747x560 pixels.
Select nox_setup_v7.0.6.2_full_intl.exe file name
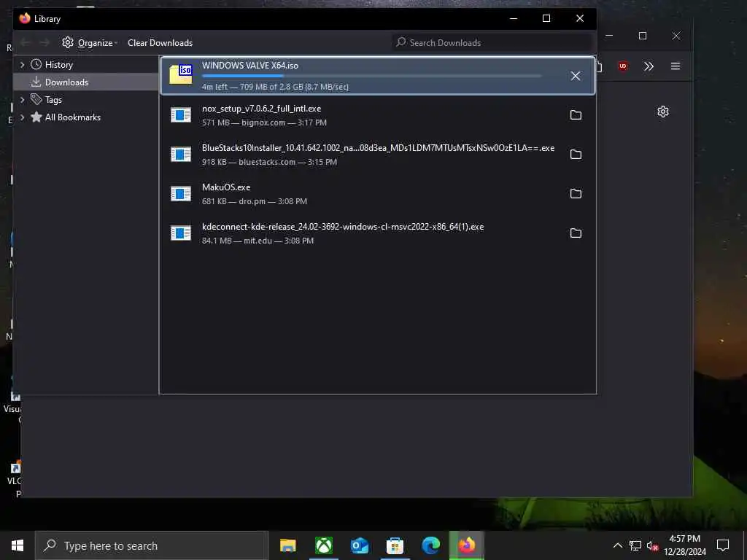262,109
